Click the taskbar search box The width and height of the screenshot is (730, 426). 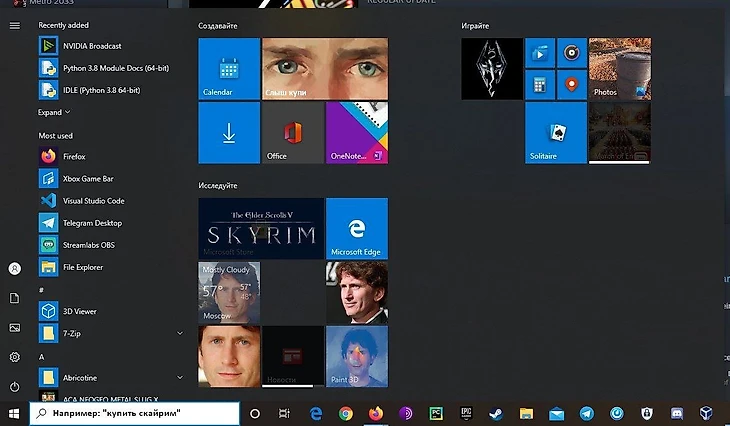(x=135, y=413)
